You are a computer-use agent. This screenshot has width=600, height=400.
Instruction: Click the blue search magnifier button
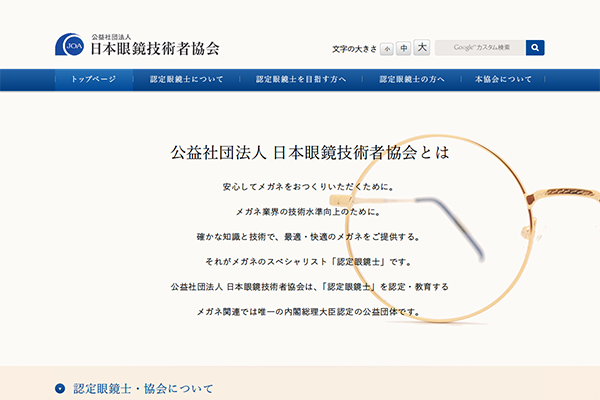(x=535, y=48)
